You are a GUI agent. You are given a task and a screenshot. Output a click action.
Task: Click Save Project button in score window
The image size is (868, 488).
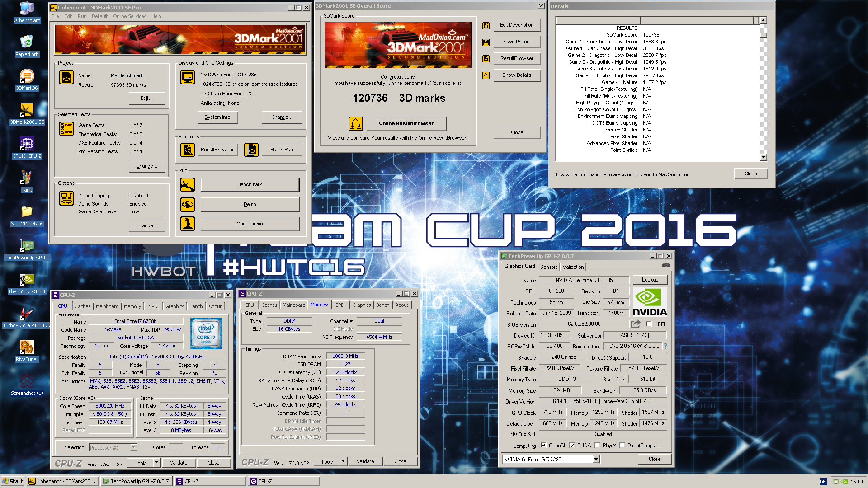coord(517,42)
